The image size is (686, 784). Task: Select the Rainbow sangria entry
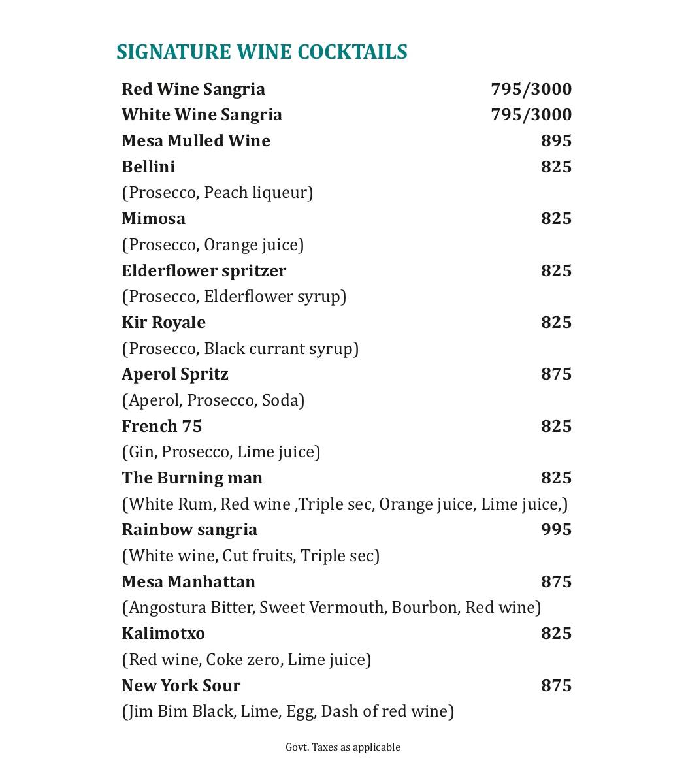click(189, 529)
